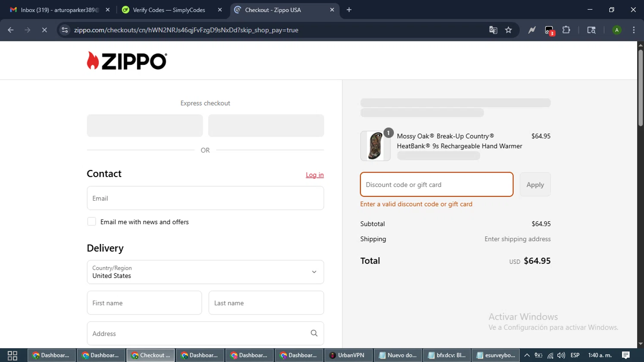The height and width of the screenshot is (362, 644).
Task: Open a new browser tab
Action: click(x=349, y=10)
